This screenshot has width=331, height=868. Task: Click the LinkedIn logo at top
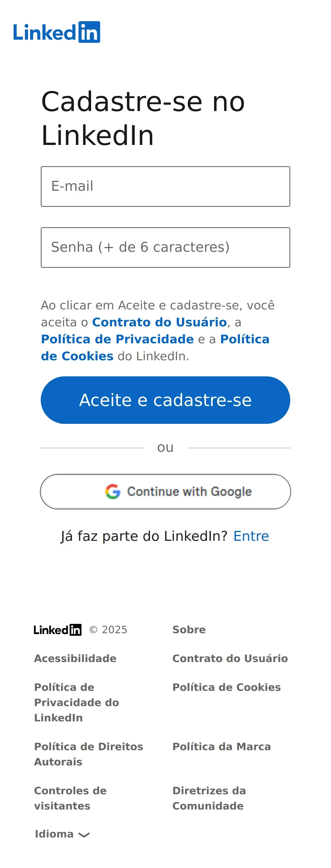tap(57, 32)
